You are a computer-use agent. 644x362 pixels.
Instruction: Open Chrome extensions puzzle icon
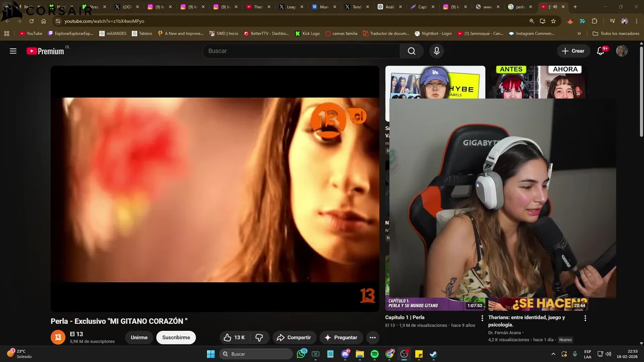594,21
